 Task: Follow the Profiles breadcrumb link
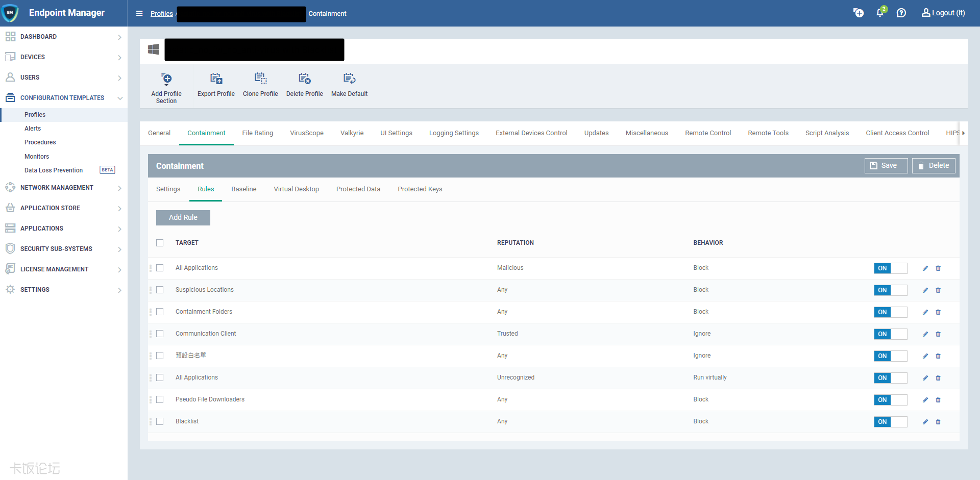pos(162,14)
